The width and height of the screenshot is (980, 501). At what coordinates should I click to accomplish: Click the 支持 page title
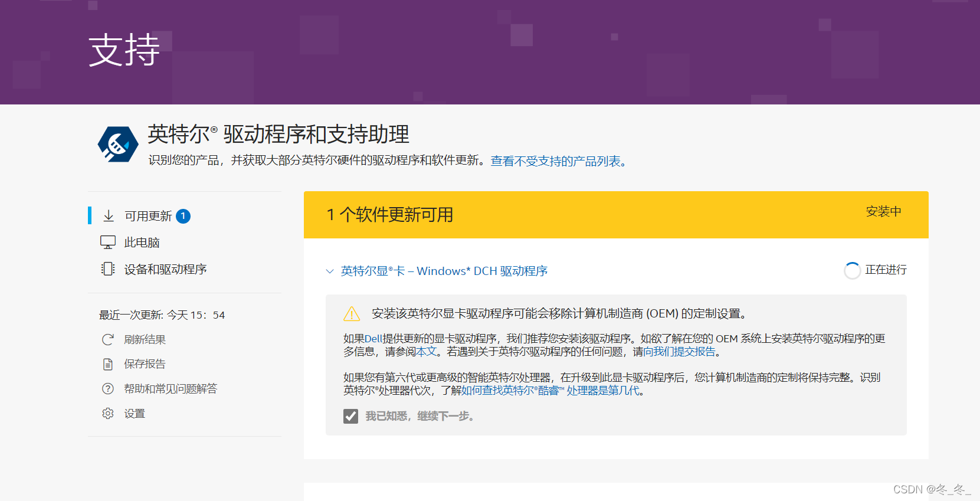(124, 50)
